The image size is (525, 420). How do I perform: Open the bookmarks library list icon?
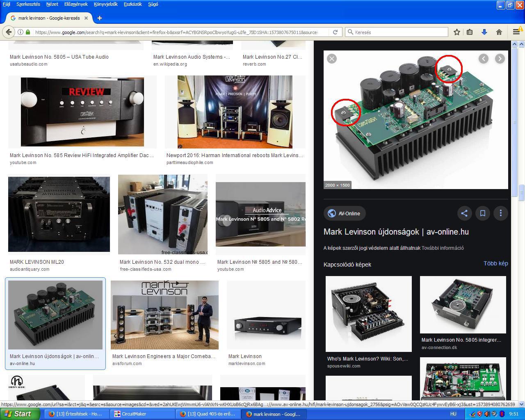[x=470, y=32]
